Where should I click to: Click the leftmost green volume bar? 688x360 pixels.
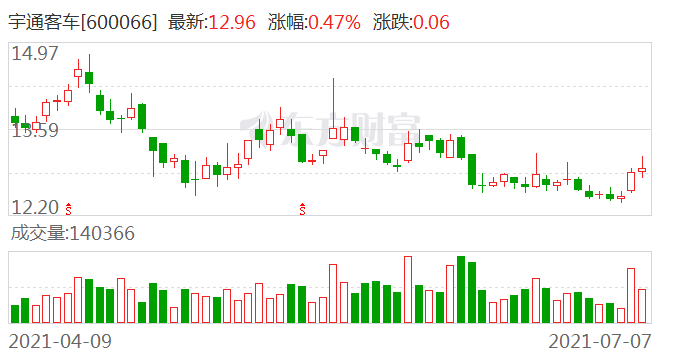(15, 314)
